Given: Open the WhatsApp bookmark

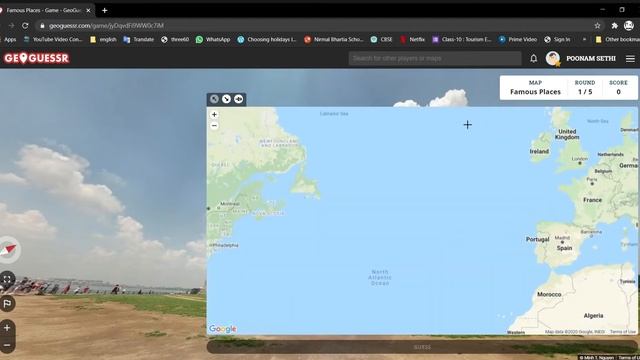Looking at the screenshot, I should coord(213,40).
